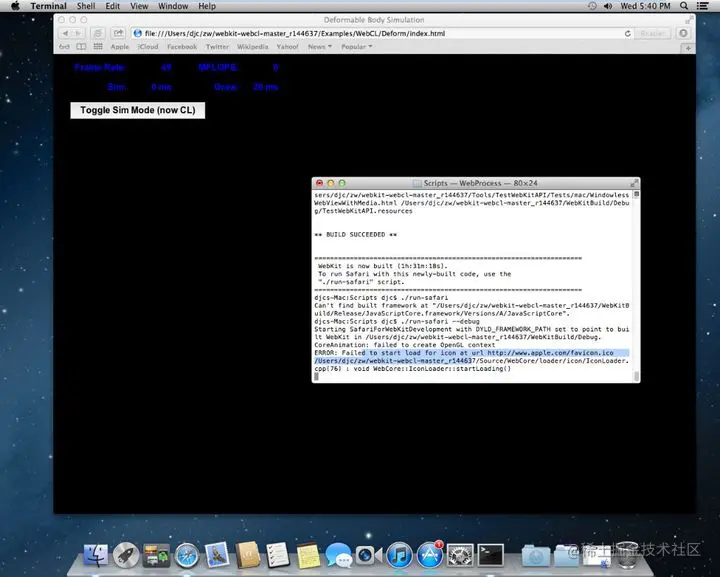Open the Safari Downloads button
Image resolution: width=720 pixels, height=577 pixels.
683,34
